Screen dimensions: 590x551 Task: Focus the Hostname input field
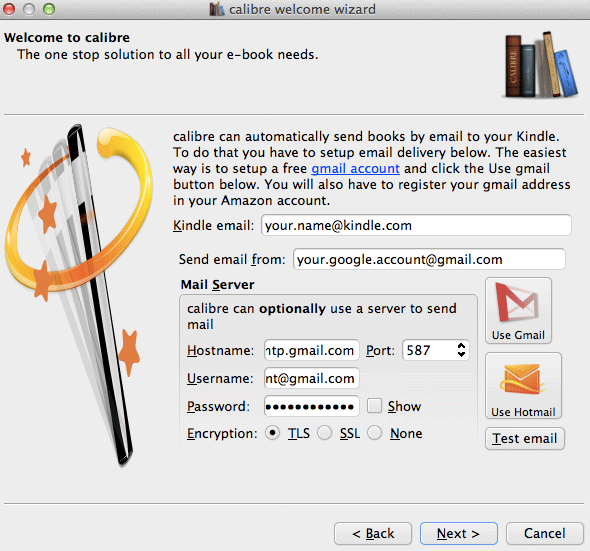[x=312, y=350]
